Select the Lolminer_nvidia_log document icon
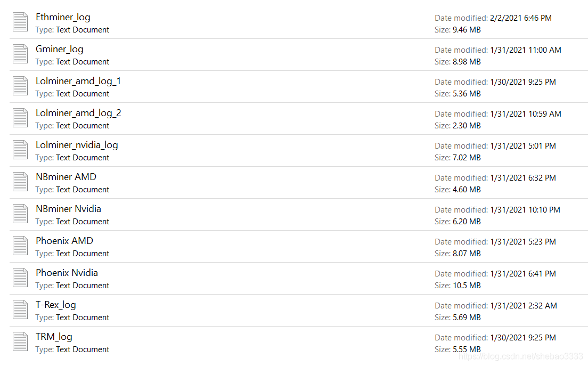588x366 pixels. coord(20,150)
